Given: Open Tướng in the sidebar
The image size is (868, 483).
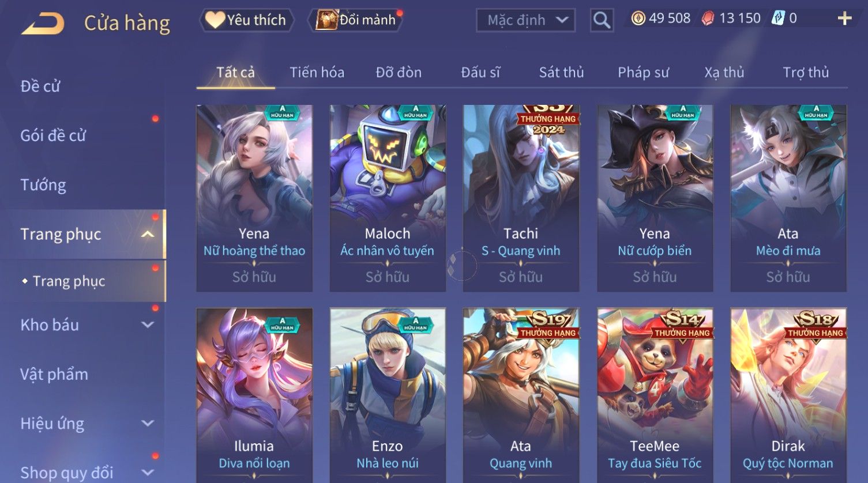Looking at the screenshot, I should pyautogui.click(x=43, y=185).
